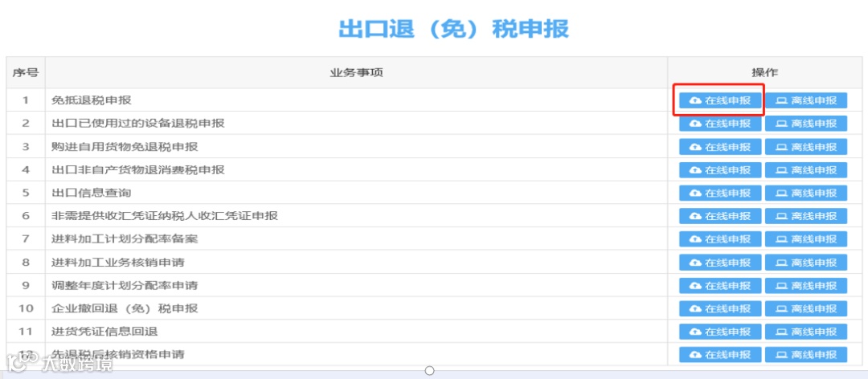Screen dimensions: 868x379
Task: Click 在线申报 in the 出口信息查询 row
Action: click(720, 193)
